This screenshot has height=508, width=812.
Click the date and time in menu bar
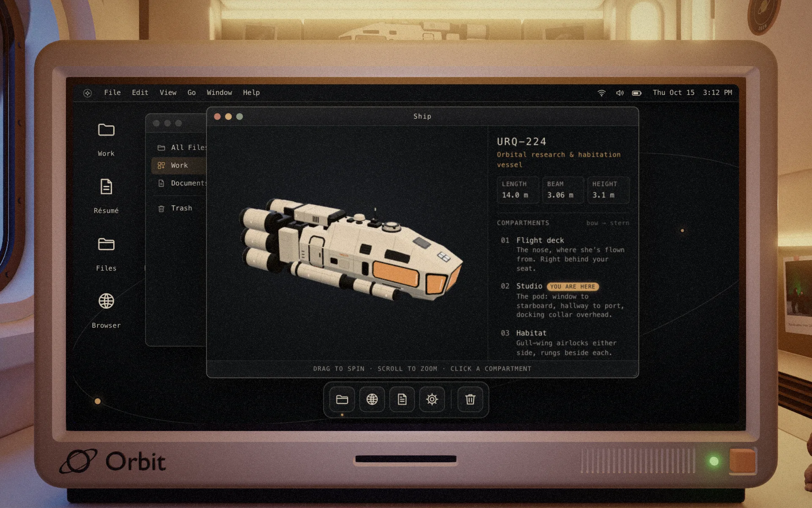click(x=692, y=93)
